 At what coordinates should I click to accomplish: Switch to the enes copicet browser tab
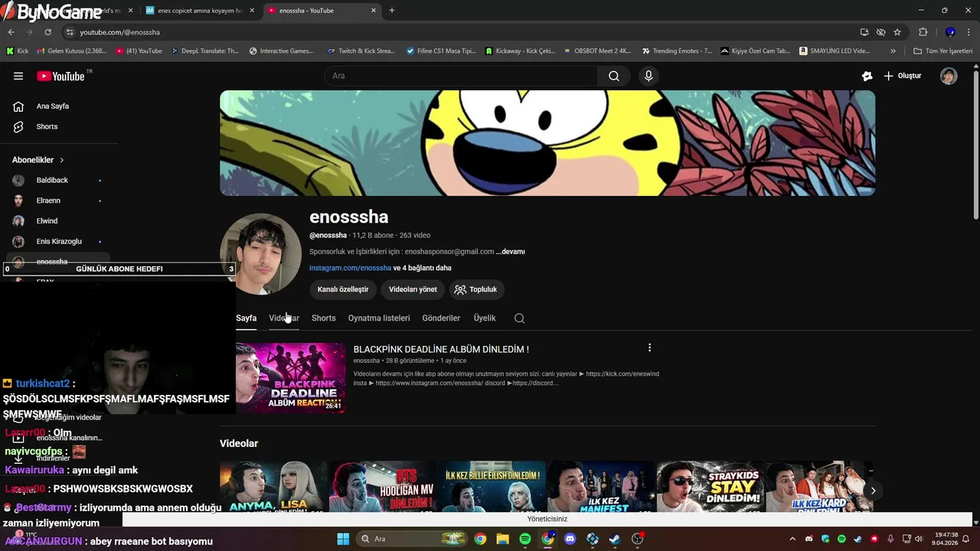199,11
